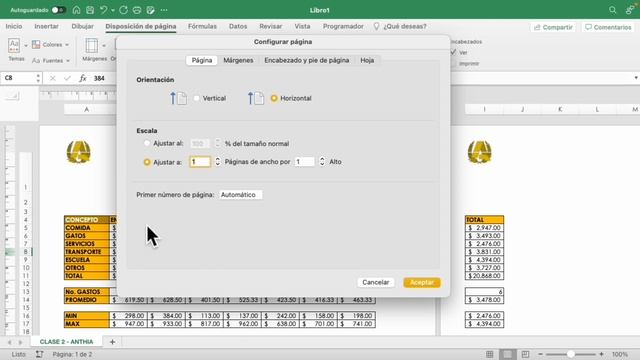Image resolution: width=640 pixels, height=360 pixels.
Task: Click the pages wide stepper arrows
Action: click(218, 162)
